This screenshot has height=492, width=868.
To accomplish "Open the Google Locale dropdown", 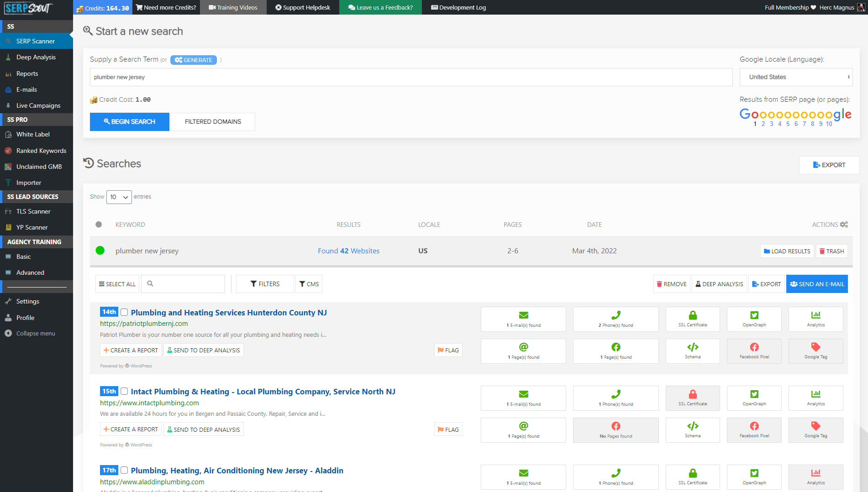I will pos(796,77).
